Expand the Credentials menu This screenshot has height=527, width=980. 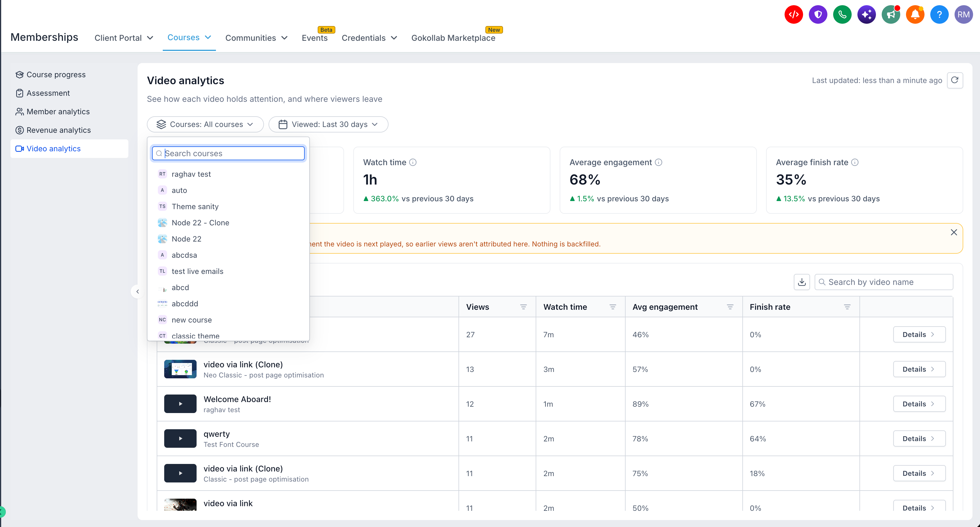click(369, 38)
